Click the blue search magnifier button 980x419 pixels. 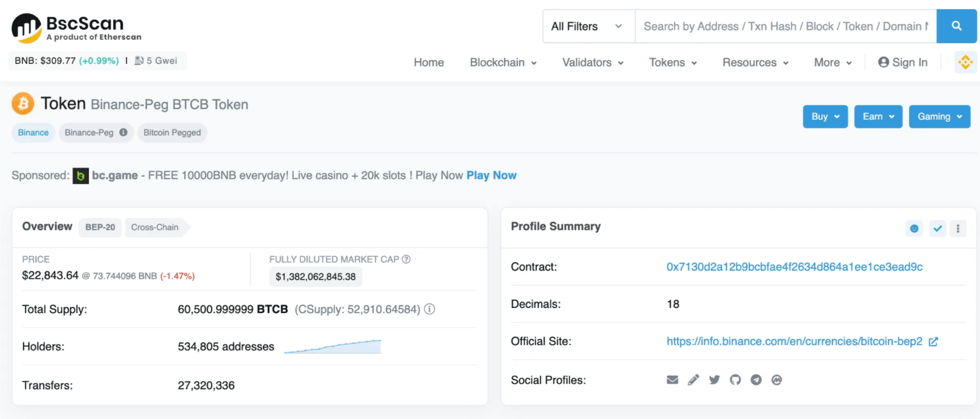[956, 26]
